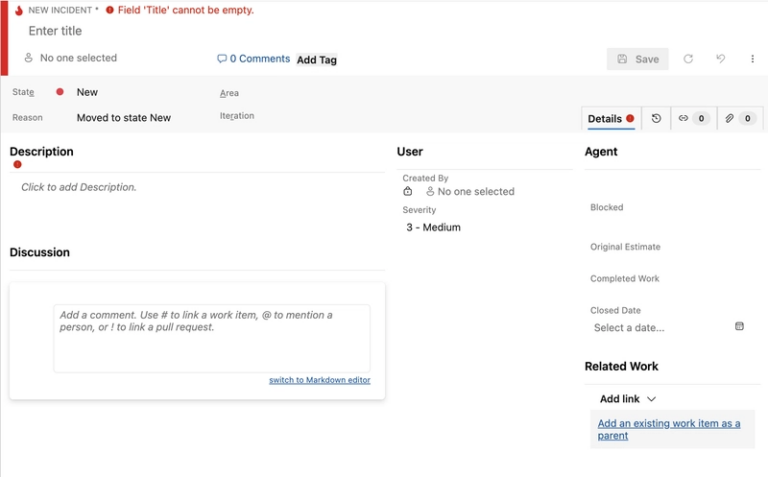Open the Reason field Moved to state New
This screenshot has height=477, width=768.
pos(124,118)
